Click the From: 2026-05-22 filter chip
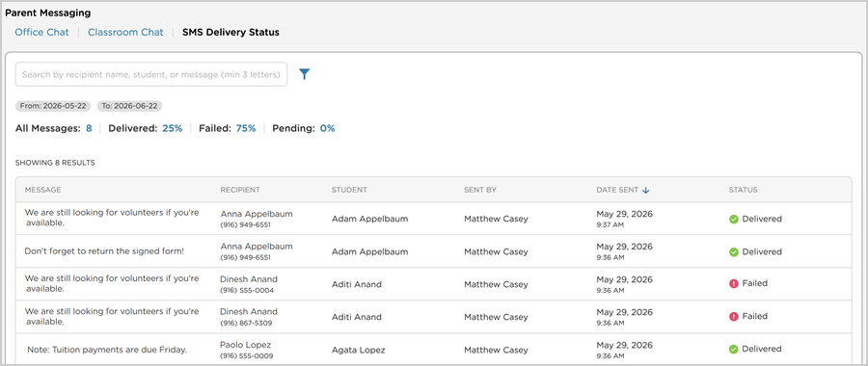The image size is (868, 366). click(x=54, y=106)
